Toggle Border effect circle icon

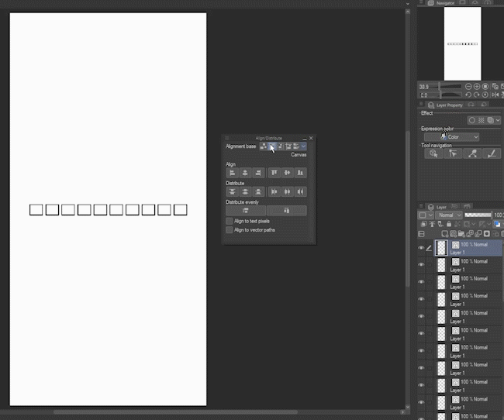pyautogui.click(x=472, y=120)
